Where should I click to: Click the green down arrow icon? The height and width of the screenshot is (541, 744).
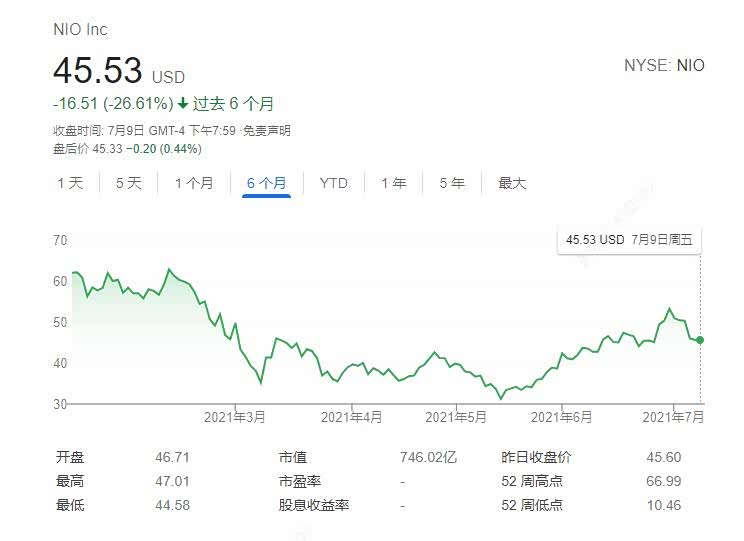pos(183,103)
